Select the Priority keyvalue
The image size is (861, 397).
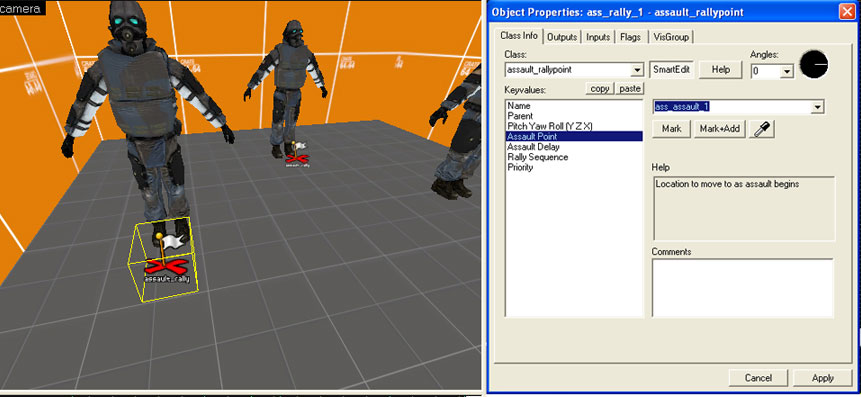tap(573, 167)
